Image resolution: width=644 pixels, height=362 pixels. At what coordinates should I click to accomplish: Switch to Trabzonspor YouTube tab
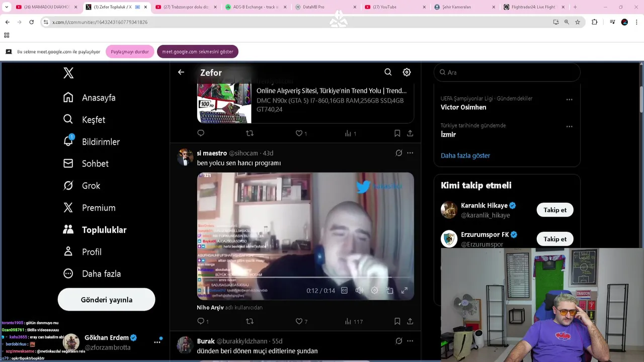coord(186,7)
